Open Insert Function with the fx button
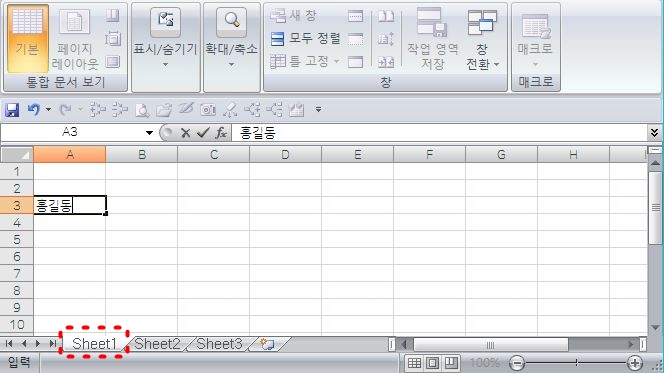This screenshot has width=664, height=373. pyautogui.click(x=221, y=133)
